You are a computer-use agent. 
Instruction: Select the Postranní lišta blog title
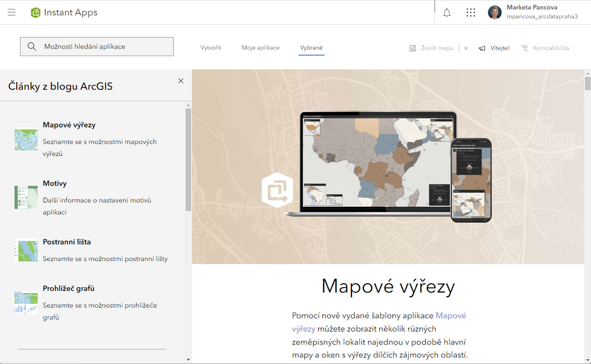click(67, 242)
